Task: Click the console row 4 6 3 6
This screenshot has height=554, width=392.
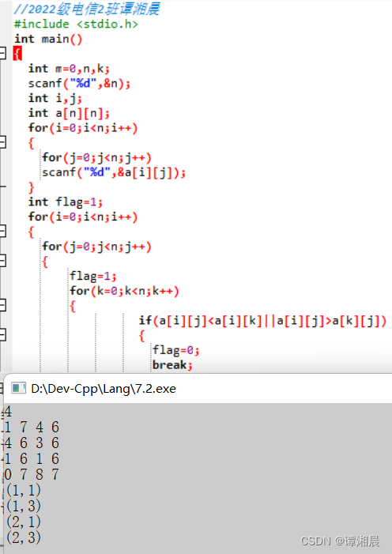Action: (x=32, y=443)
